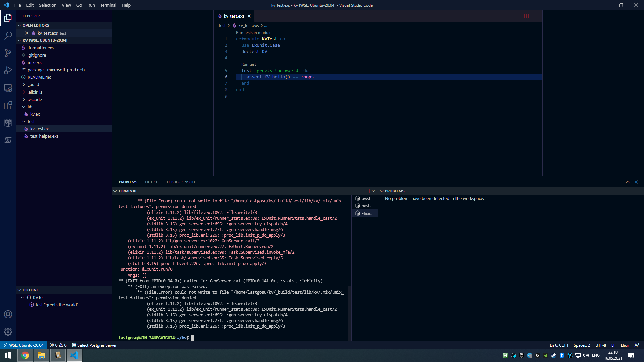Expand the _build folder
The image size is (644, 362).
click(x=33, y=84)
